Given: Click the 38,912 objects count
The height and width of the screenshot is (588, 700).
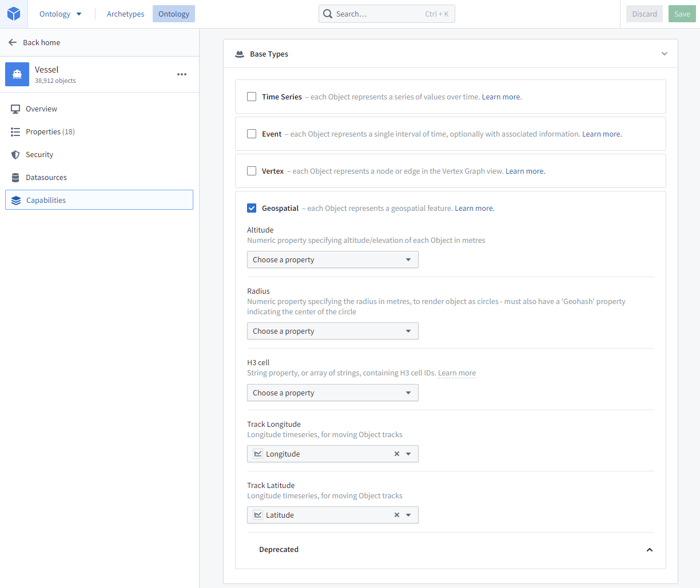Looking at the screenshot, I should pos(55,81).
